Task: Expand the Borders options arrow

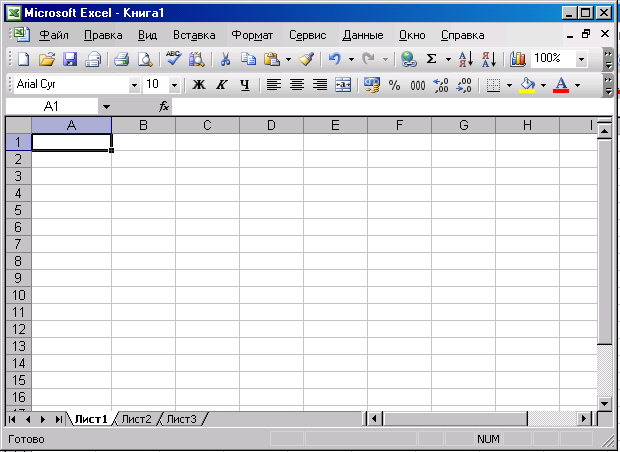Action: [x=509, y=85]
